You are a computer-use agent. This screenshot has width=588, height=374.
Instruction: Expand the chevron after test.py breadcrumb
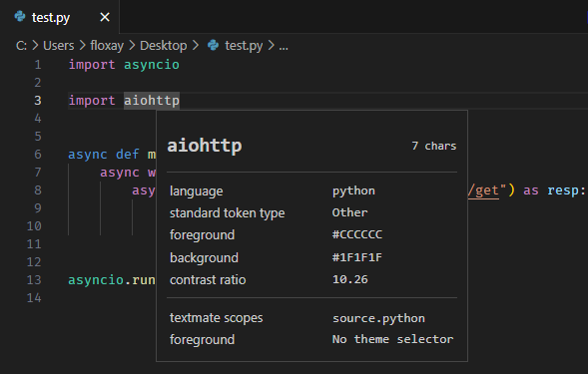coord(272,46)
